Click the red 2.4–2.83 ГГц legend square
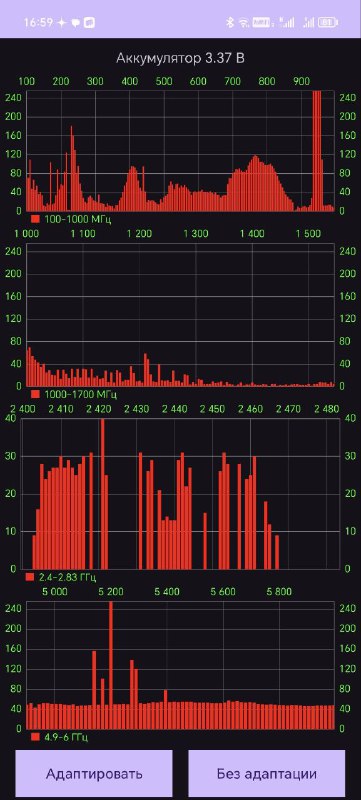The height and width of the screenshot is (800, 361). (30, 577)
